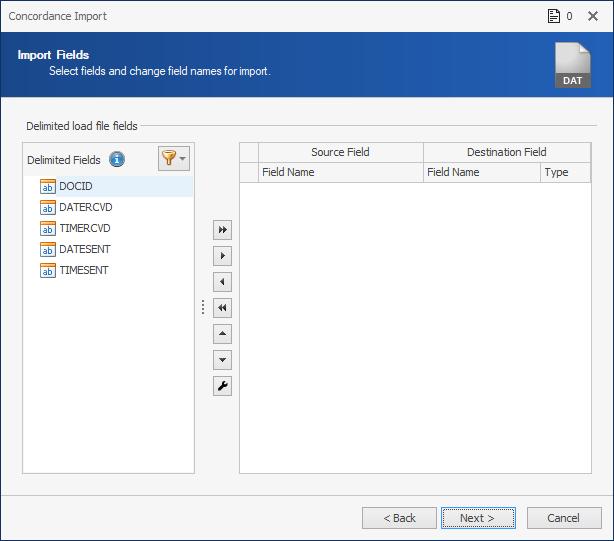Viewport: 614px width, 541px height.
Task: Click the destination Field Name subheader
Action: 482,172
